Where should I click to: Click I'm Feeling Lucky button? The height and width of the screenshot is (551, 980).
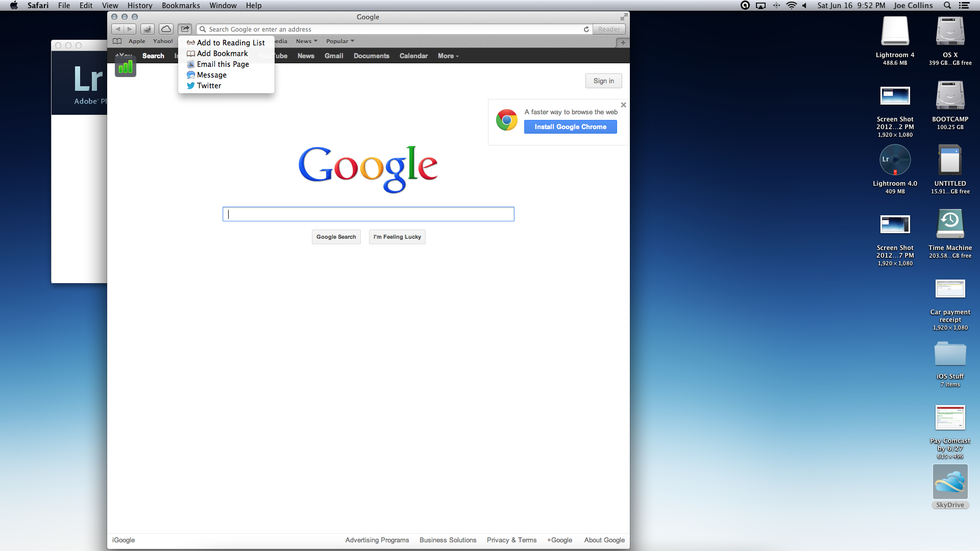point(397,237)
